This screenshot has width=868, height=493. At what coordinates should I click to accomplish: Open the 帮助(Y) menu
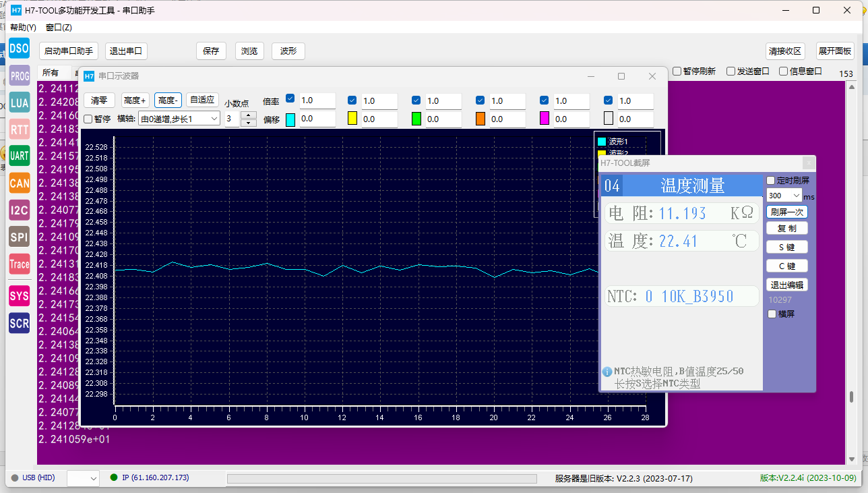pyautogui.click(x=23, y=28)
